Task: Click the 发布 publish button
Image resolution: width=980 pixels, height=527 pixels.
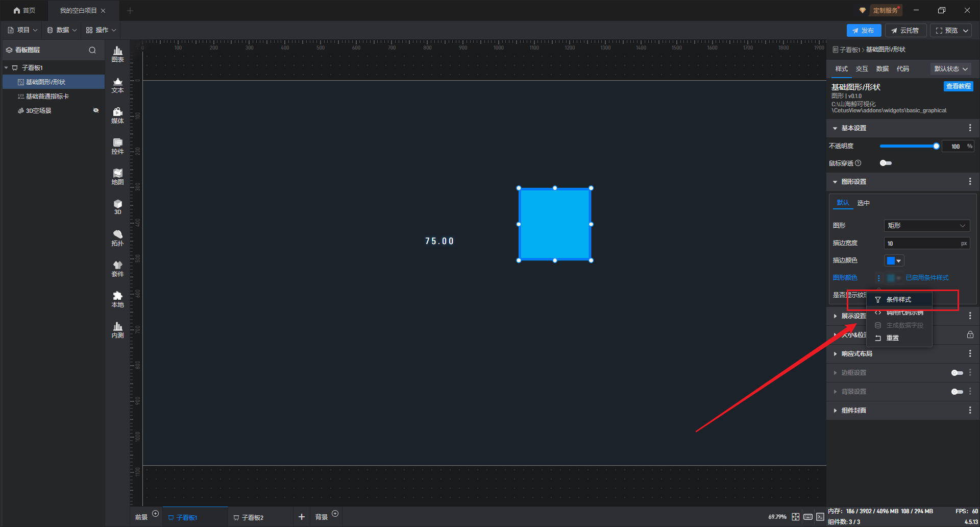Action: (863, 31)
